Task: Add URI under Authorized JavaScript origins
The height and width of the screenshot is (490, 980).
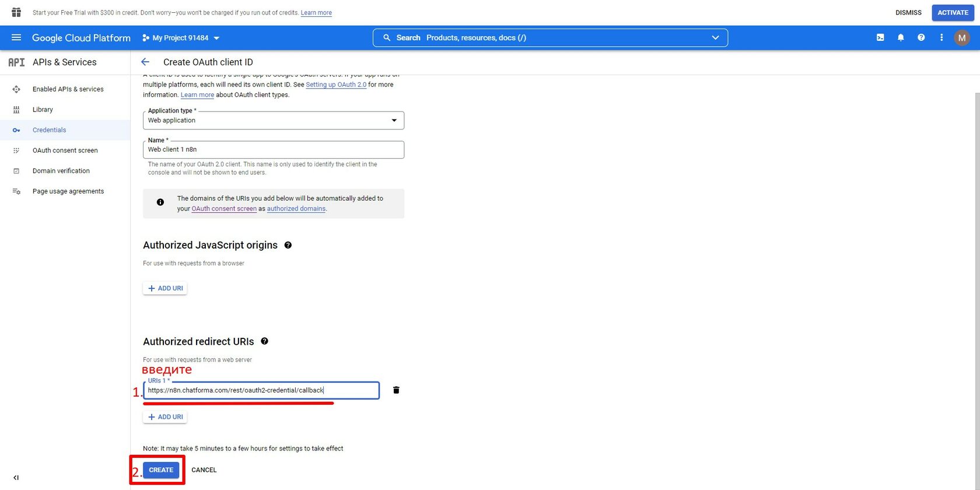Action: click(x=165, y=288)
